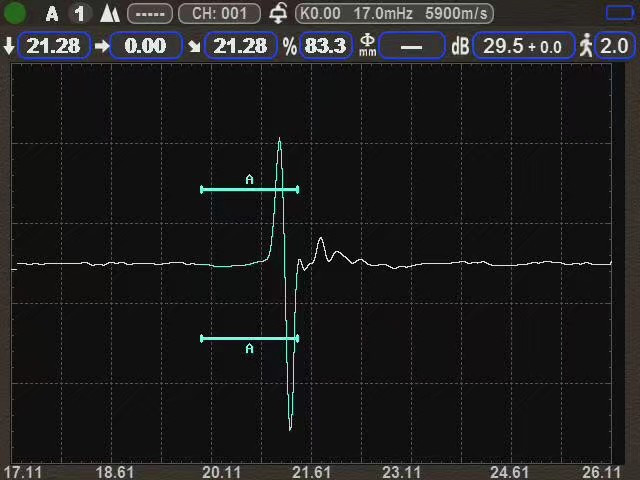Click the right-arrow surface distance icon

(x=101, y=46)
